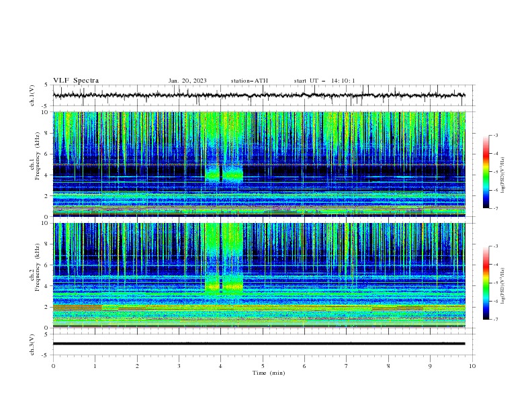This screenshot has height=411, width=532.
Task: Click the ch.2 spectrogram color scale bar
Action: click(x=486, y=283)
